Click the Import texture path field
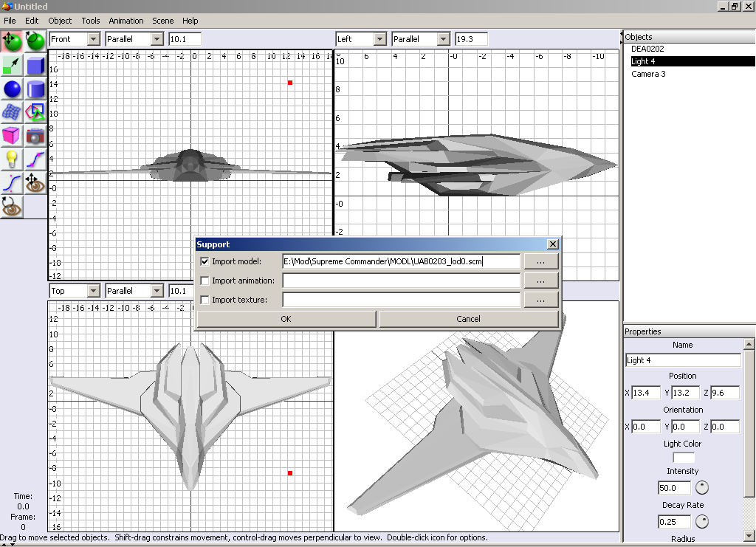Screen dimensions: 756x547 tap(401, 300)
